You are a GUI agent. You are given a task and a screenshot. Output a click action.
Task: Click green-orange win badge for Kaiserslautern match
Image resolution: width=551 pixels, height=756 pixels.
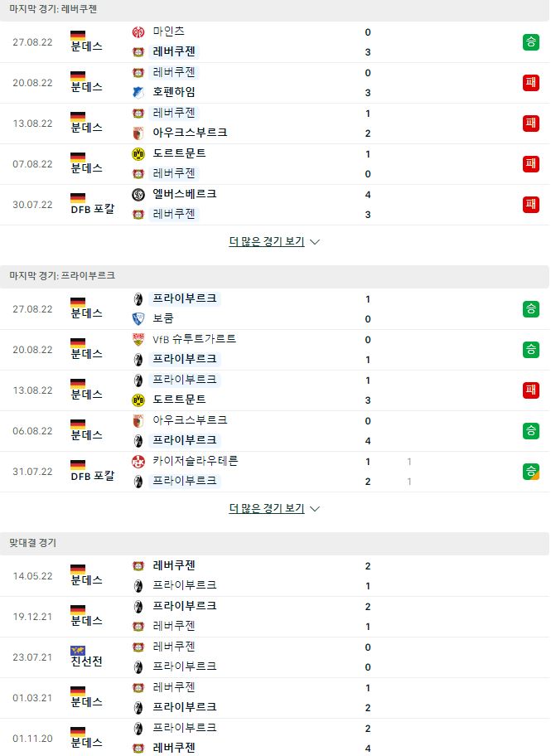tap(531, 471)
